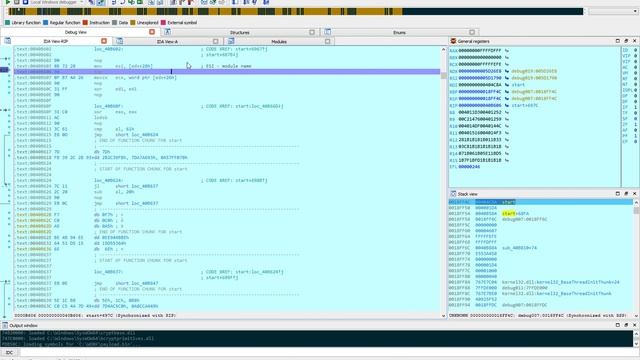Click the Terminate process stop icon
640x360 pixels.
click(25, 2)
